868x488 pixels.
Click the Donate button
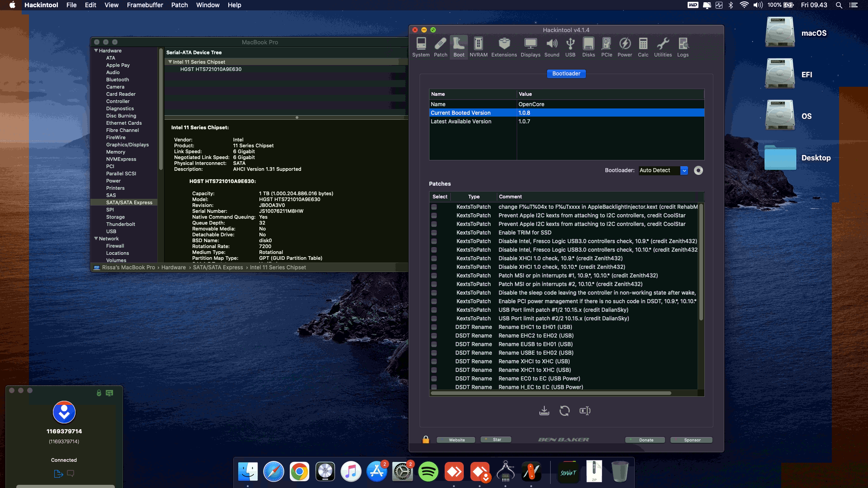point(646,440)
